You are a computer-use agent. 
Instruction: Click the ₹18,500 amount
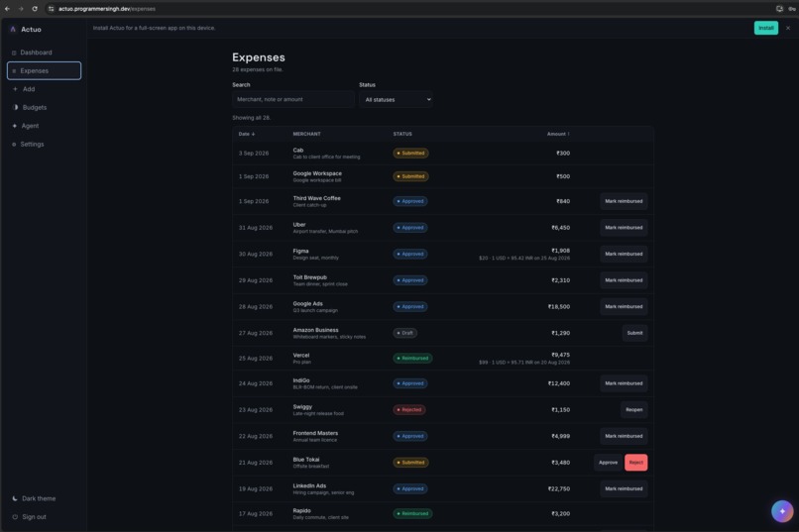(558, 306)
